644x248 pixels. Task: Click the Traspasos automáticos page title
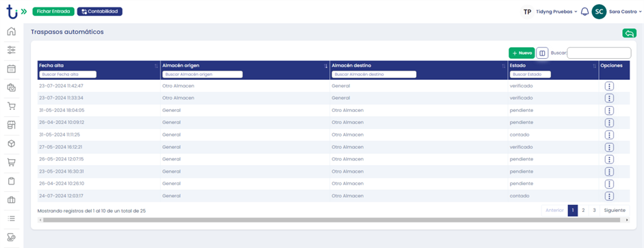pyautogui.click(x=67, y=32)
